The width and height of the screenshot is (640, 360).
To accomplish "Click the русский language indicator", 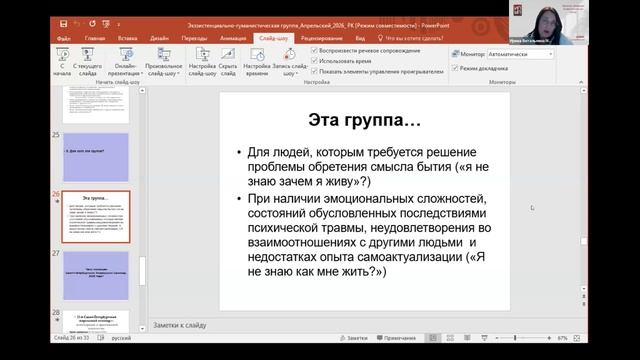I will pos(121,338).
